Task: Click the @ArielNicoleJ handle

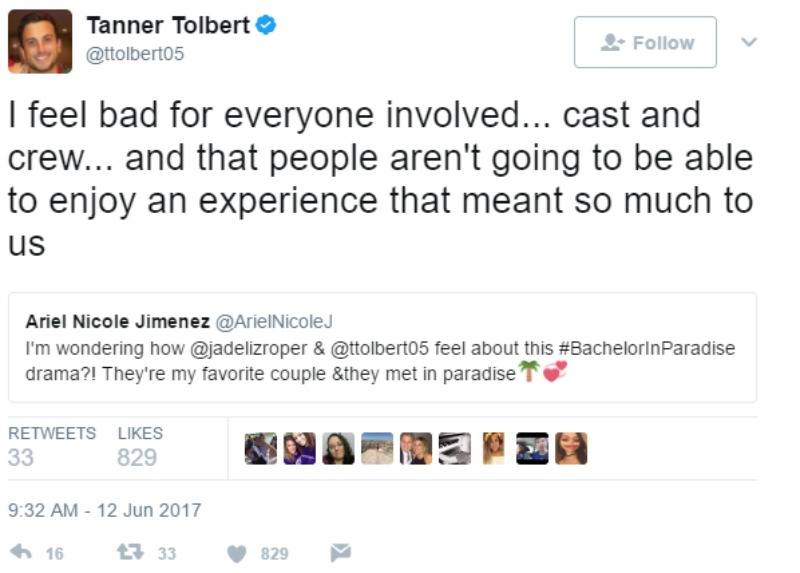Action: pos(274,321)
